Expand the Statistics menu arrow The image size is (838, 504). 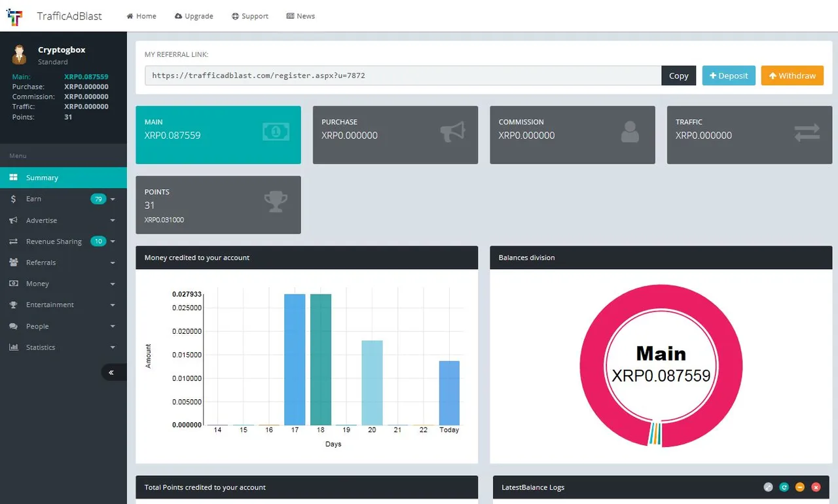(113, 348)
